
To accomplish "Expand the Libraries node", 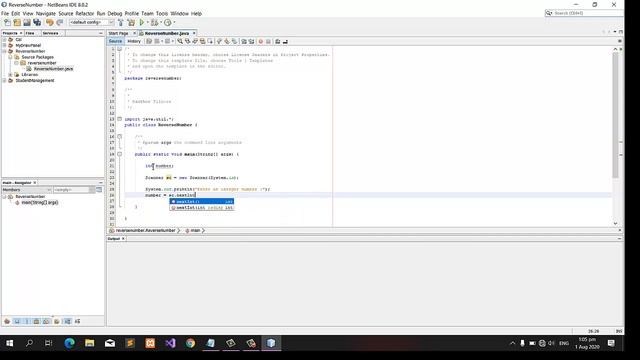I will point(10,75).
